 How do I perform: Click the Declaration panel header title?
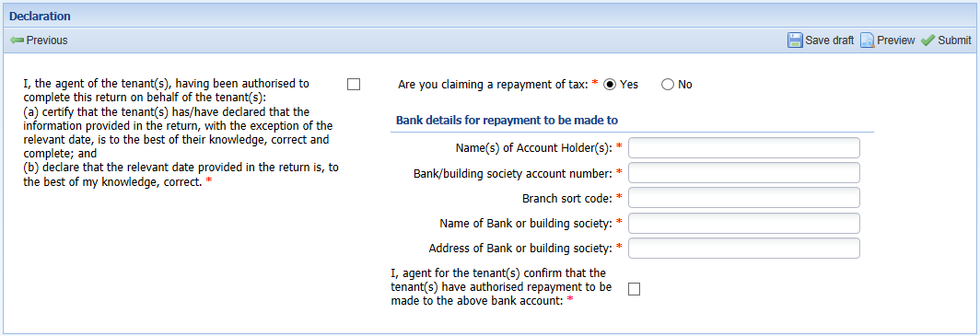tap(40, 17)
